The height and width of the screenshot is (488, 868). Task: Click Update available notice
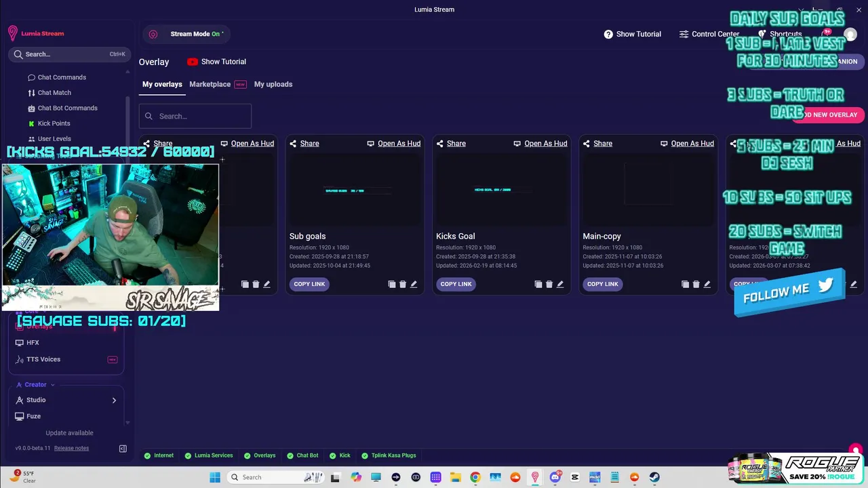(69, 433)
